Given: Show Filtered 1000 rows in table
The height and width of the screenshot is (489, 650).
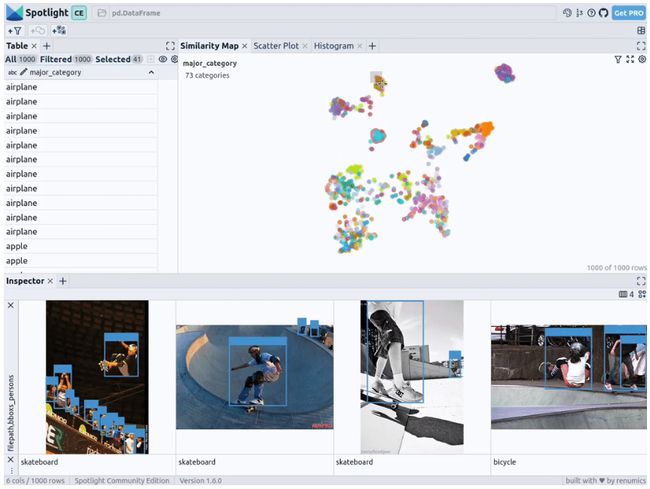Looking at the screenshot, I should 56,59.
